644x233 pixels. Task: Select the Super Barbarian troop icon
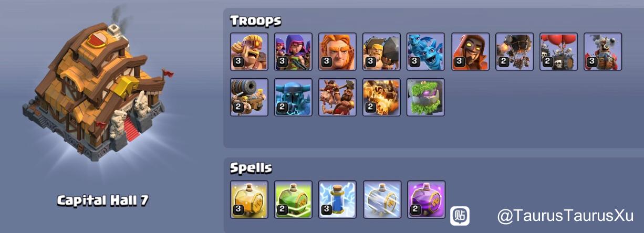point(250,51)
